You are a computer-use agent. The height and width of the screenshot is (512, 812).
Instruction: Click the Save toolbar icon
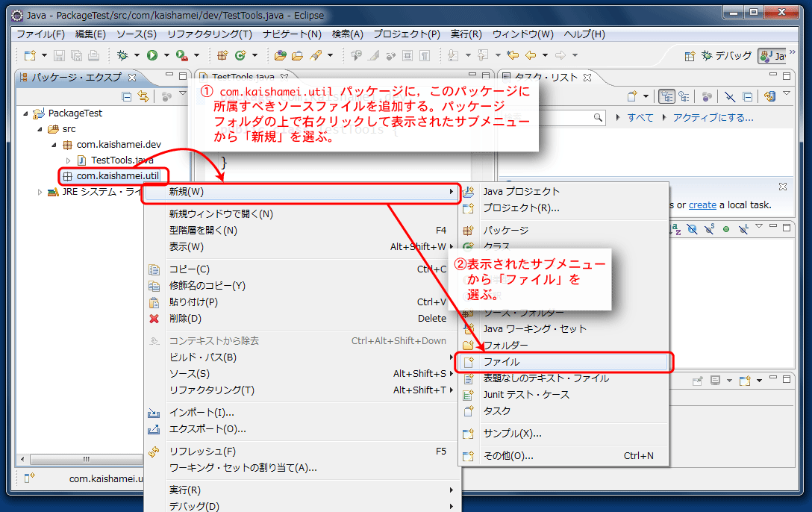(59, 55)
